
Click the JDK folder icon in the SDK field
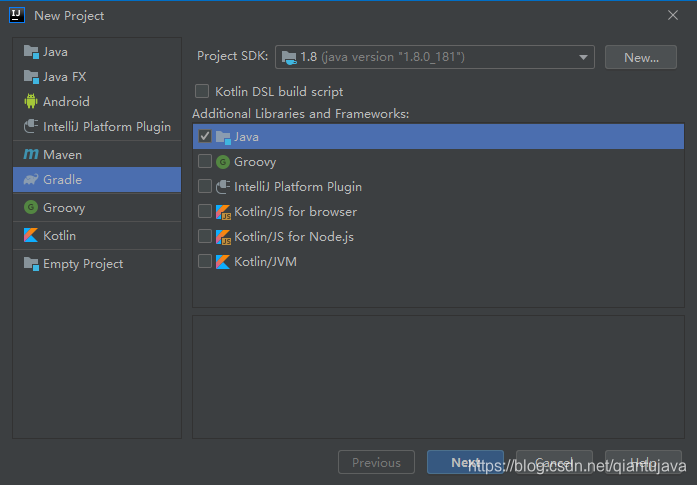[289, 57]
